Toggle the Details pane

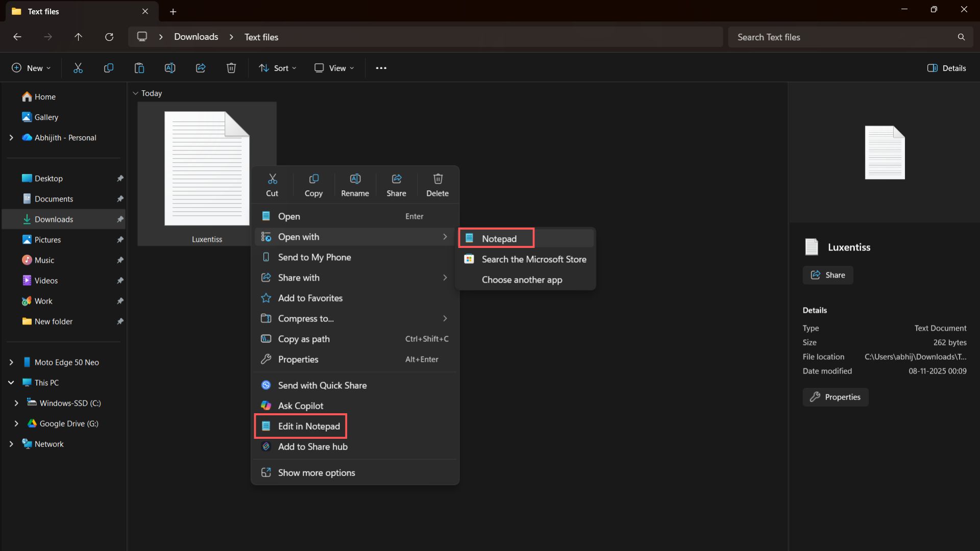[947, 67]
